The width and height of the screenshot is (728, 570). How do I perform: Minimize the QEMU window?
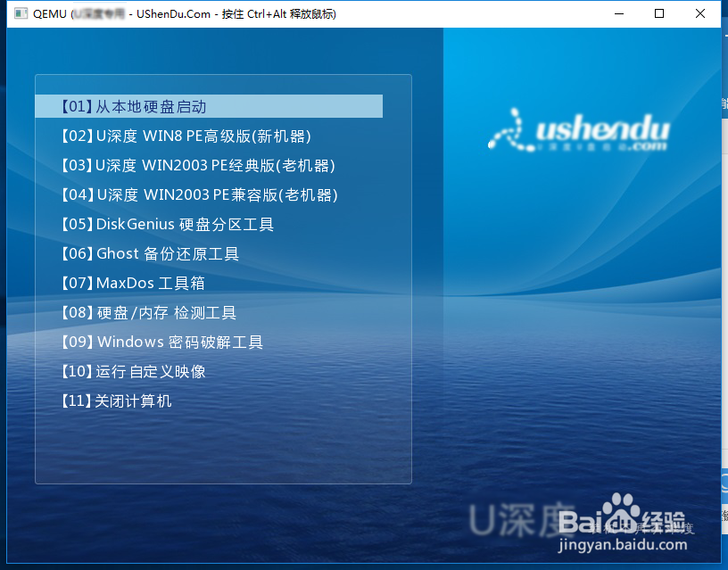pos(619,14)
